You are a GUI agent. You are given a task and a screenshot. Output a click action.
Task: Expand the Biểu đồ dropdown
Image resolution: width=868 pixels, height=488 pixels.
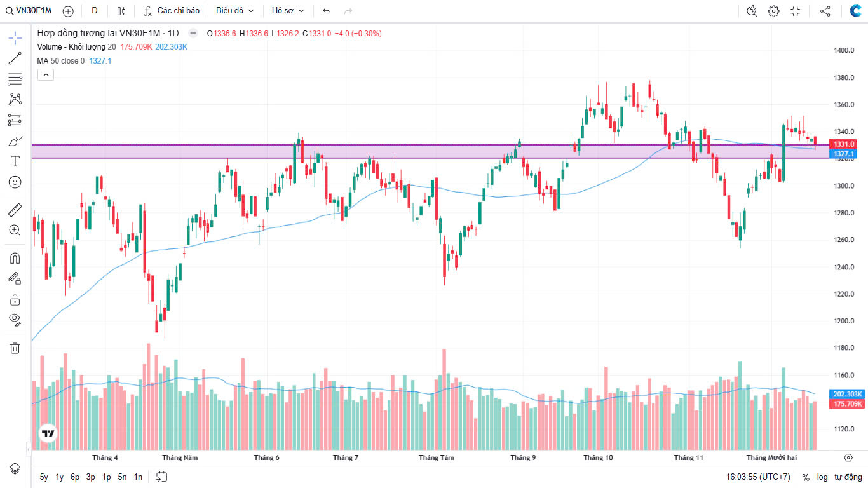[x=234, y=11]
